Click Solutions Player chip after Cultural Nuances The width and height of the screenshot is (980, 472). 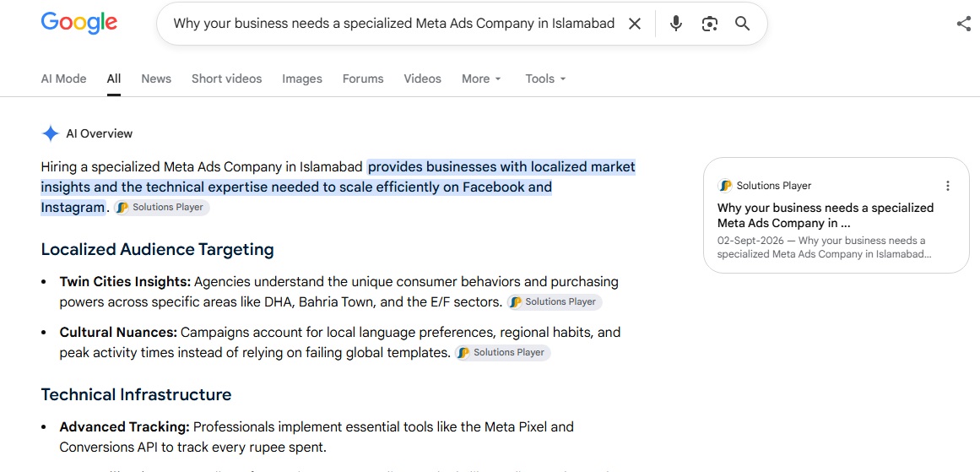(x=502, y=353)
